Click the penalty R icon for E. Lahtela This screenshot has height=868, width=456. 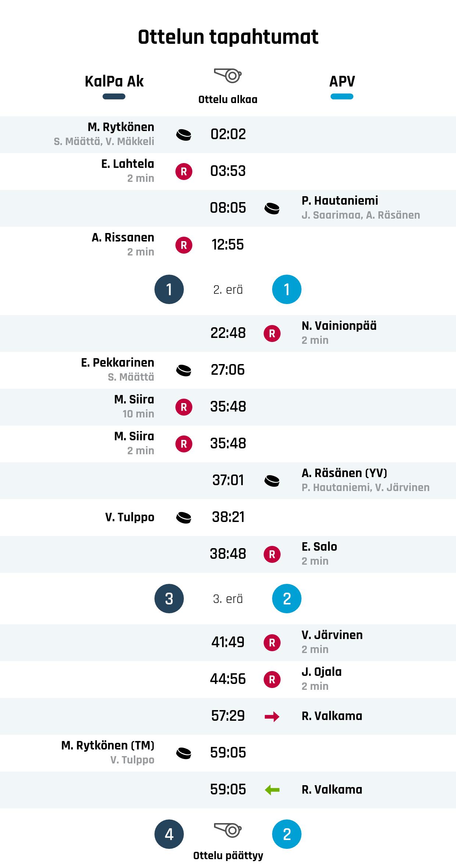[184, 172]
